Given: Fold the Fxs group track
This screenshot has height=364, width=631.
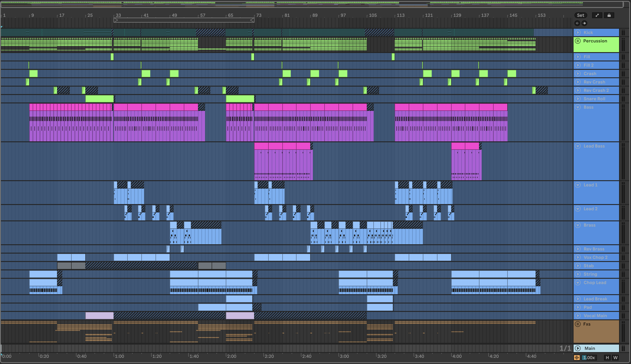Looking at the screenshot, I should click(578, 324).
